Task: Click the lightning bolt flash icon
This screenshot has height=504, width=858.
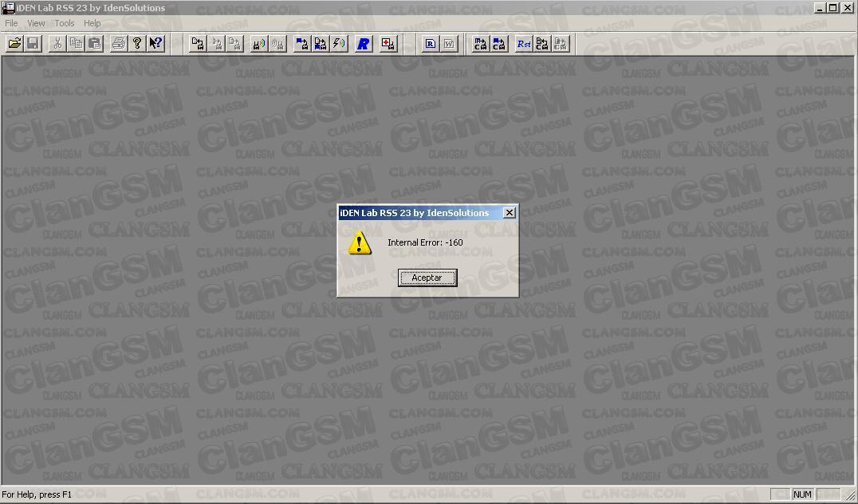Action: [339, 44]
